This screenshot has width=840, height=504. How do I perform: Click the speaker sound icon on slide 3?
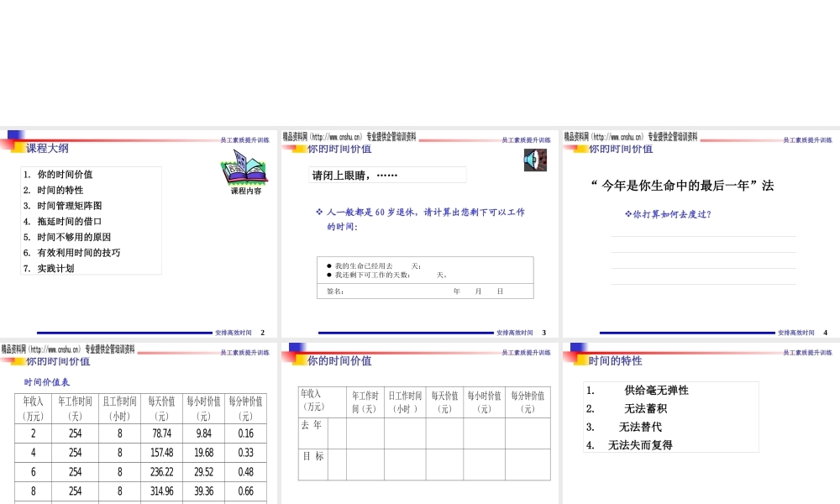[x=535, y=160]
